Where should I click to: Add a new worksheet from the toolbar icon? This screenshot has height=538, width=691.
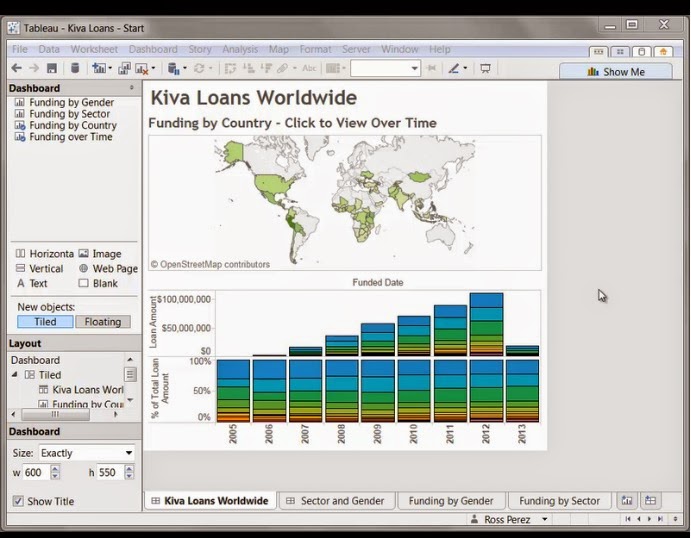tap(99, 68)
